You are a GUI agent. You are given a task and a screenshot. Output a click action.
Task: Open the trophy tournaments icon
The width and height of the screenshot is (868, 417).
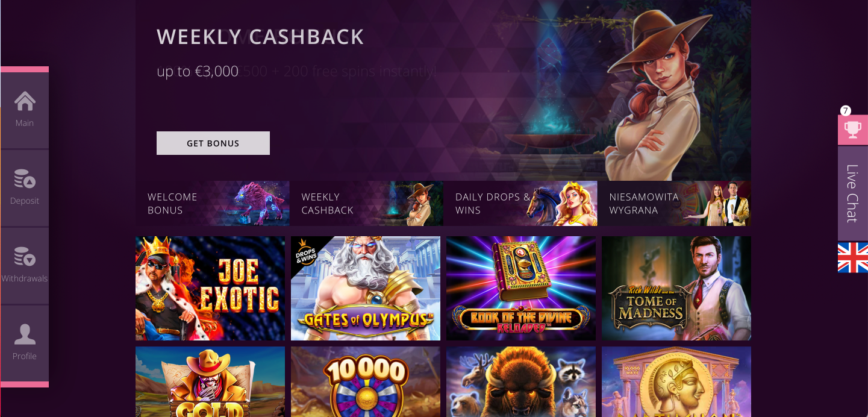click(853, 130)
